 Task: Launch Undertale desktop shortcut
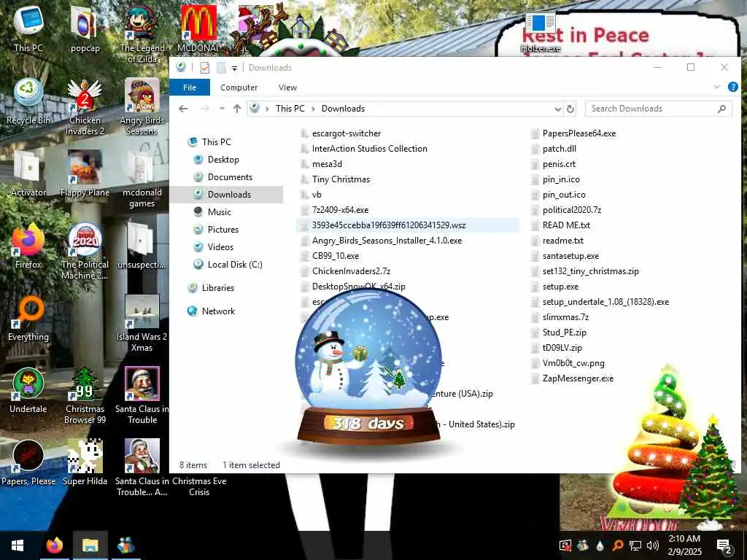click(x=28, y=391)
